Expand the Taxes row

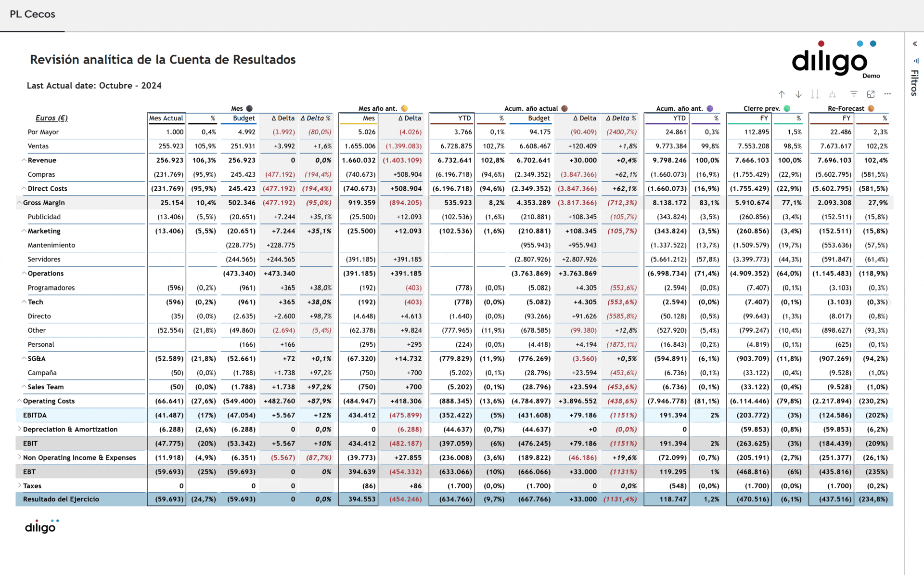pyautogui.click(x=19, y=485)
